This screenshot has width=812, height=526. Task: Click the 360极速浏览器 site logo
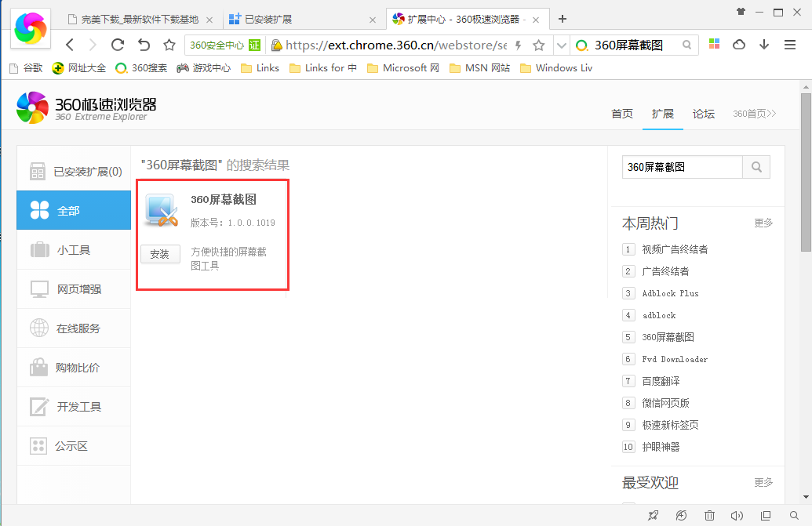pos(86,107)
